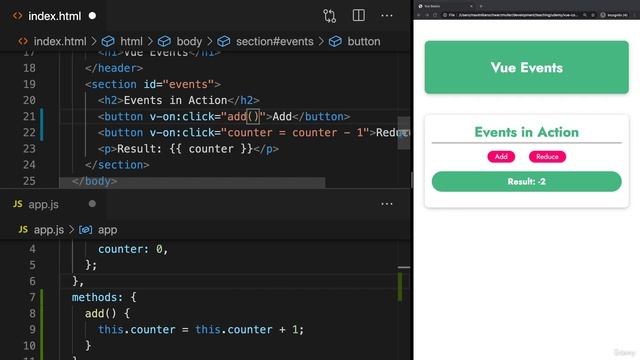
Task: Click the Result: -2 display
Action: [x=527, y=182]
